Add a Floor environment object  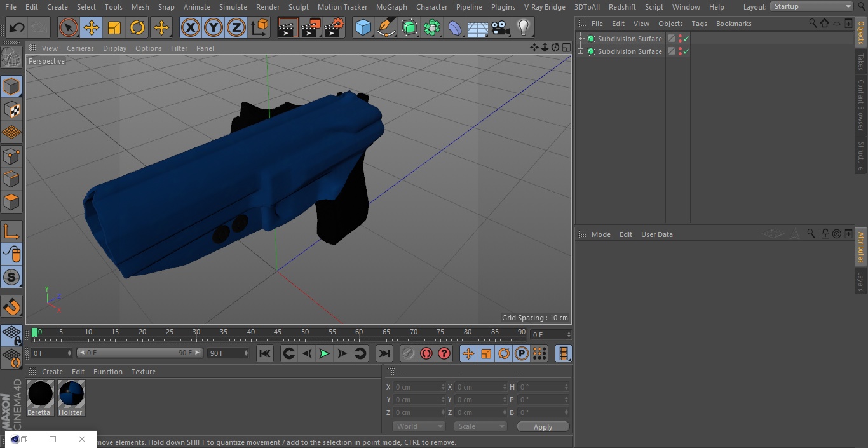tap(478, 27)
